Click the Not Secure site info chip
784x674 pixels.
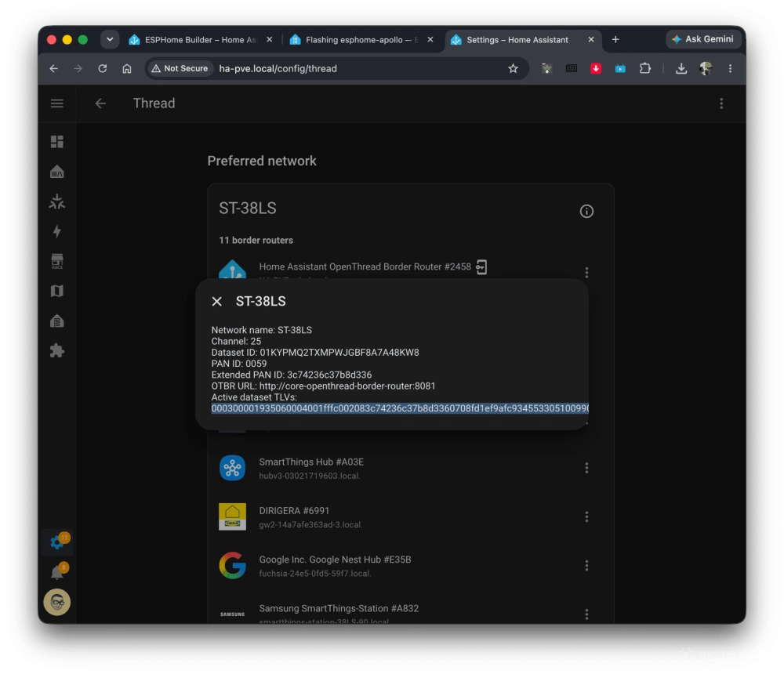(180, 68)
